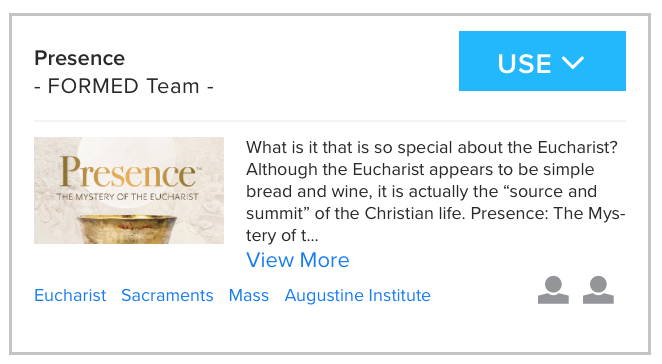The image size is (662, 364).
Task: Click the second gray person icon
Action: tap(598, 290)
